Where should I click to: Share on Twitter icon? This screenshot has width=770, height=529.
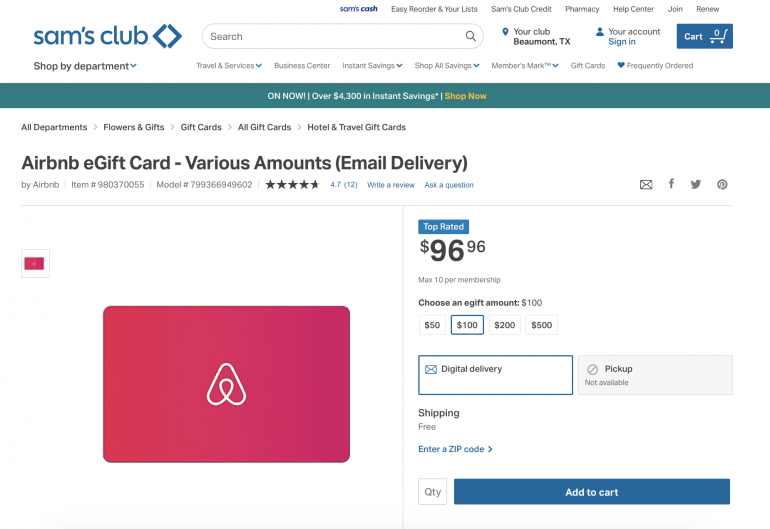695,185
